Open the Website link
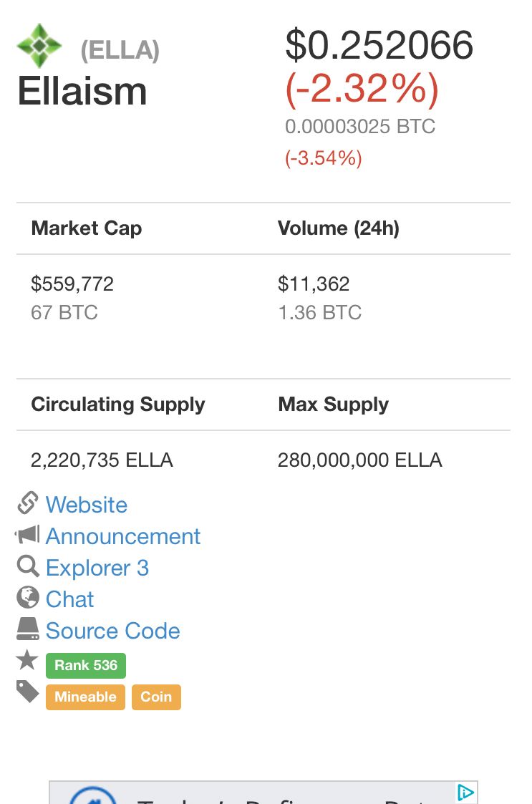This screenshot has height=804, width=532. click(87, 505)
